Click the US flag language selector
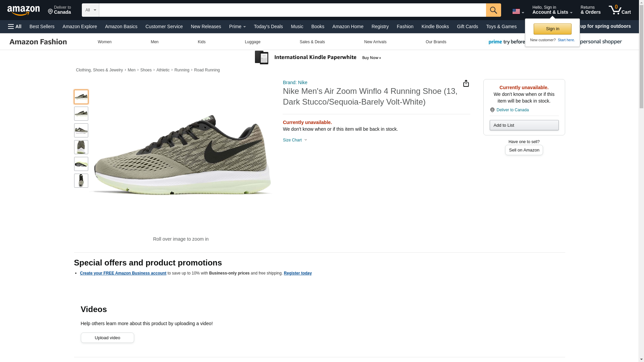 tap(518, 11)
